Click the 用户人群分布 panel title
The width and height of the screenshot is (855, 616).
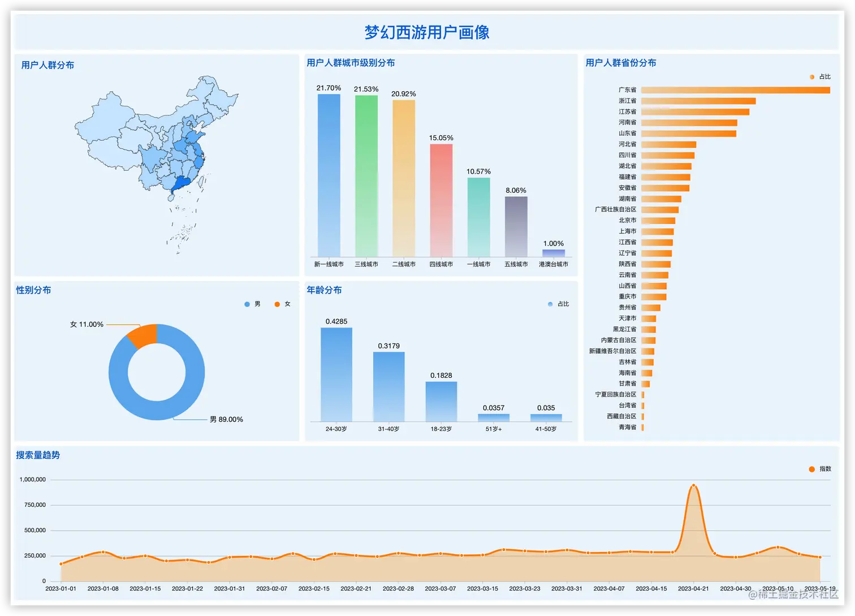(x=47, y=65)
